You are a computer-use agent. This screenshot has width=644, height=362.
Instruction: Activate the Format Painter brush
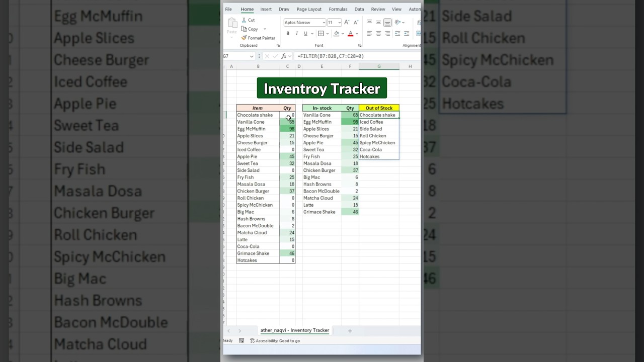point(244,38)
